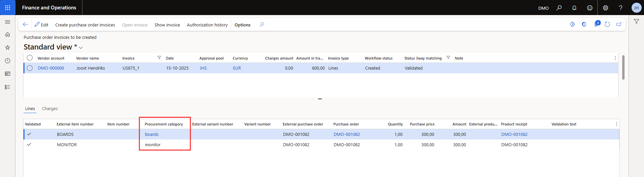Open Favorites star in left sidebar
Viewport: 644px width, 177px height.
click(7, 48)
